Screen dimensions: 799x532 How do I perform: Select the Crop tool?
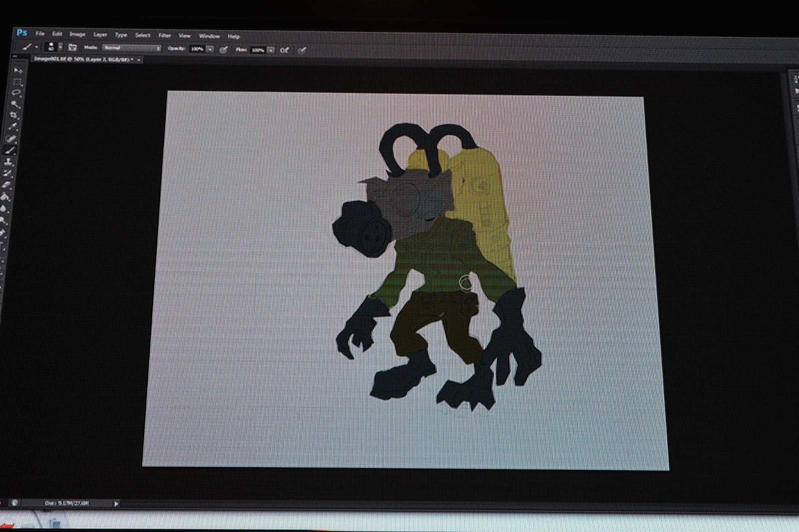pos(15,116)
